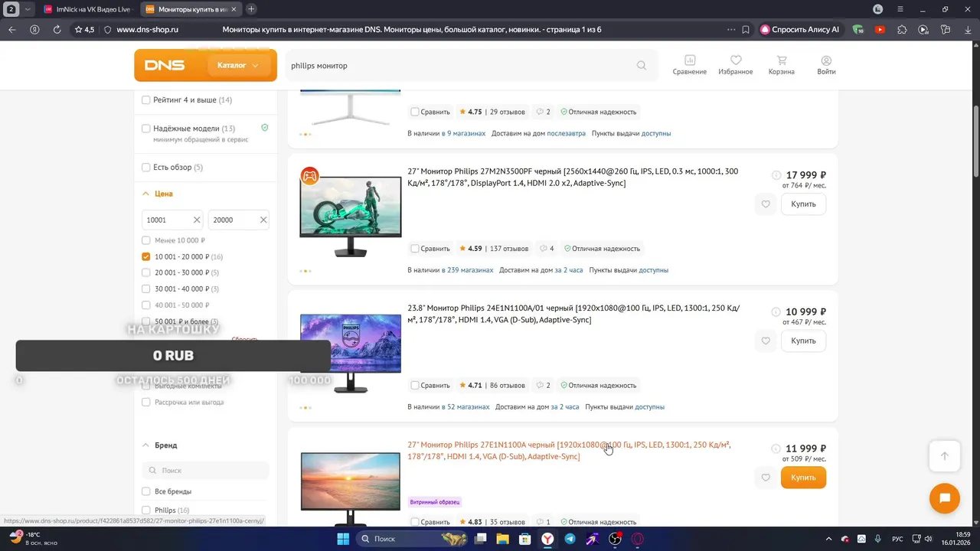Image resolution: width=980 pixels, height=551 pixels.
Task: Check the 30 001 - 40 000 ₽ range
Action: tap(146, 289)
